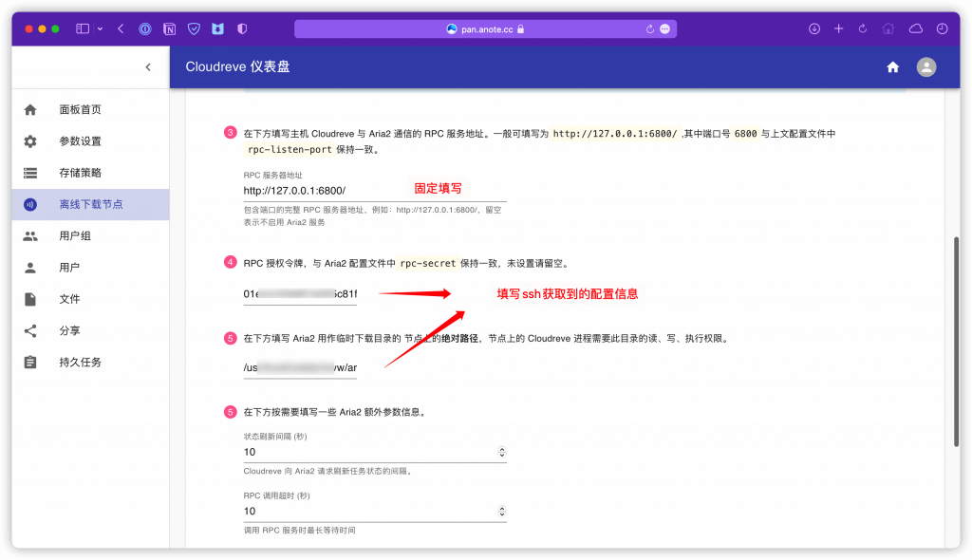This screenshot has width=972, height=560.
Task: Click the 分享 share icon
Action: pyautogui.click(x=29, y=329)
